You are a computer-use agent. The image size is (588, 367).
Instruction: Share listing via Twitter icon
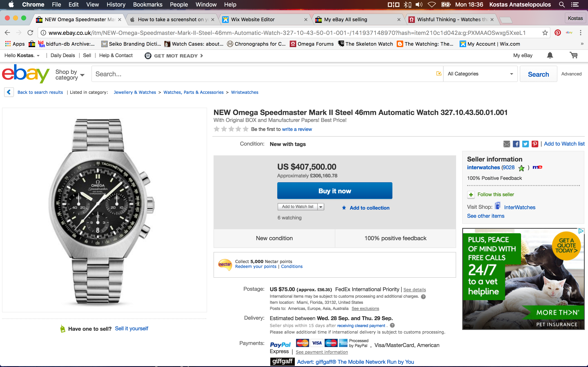click(525, 144)
